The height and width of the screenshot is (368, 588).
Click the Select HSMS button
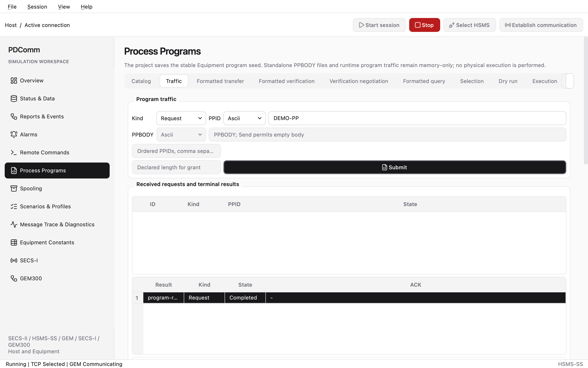click(469, 25)
